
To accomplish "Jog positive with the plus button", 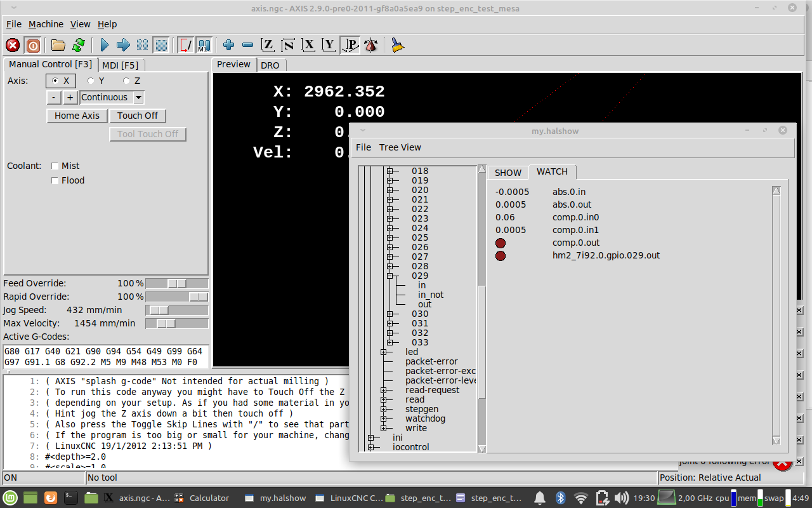I will click(70, 97).
